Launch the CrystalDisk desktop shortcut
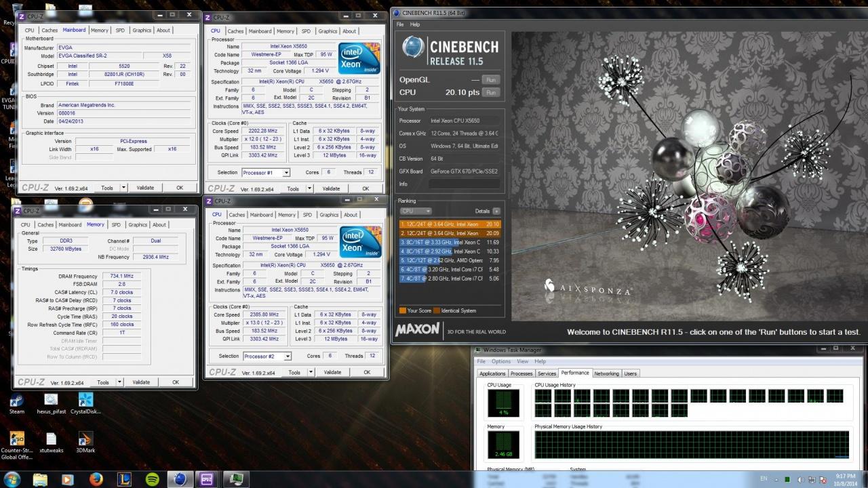This screenshot has width=868, height=488. (85, 403)
